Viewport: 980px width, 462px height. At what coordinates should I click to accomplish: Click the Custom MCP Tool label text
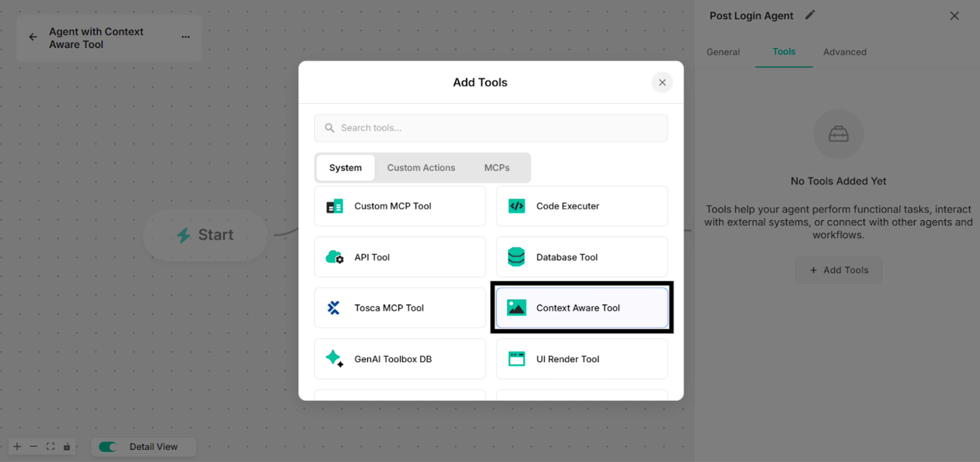tap(393, 206)
